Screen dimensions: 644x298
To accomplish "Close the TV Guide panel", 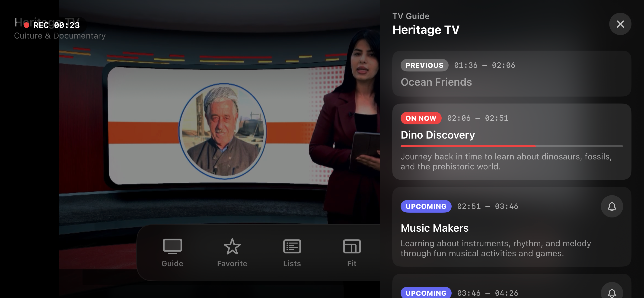I will click(620, 24).
